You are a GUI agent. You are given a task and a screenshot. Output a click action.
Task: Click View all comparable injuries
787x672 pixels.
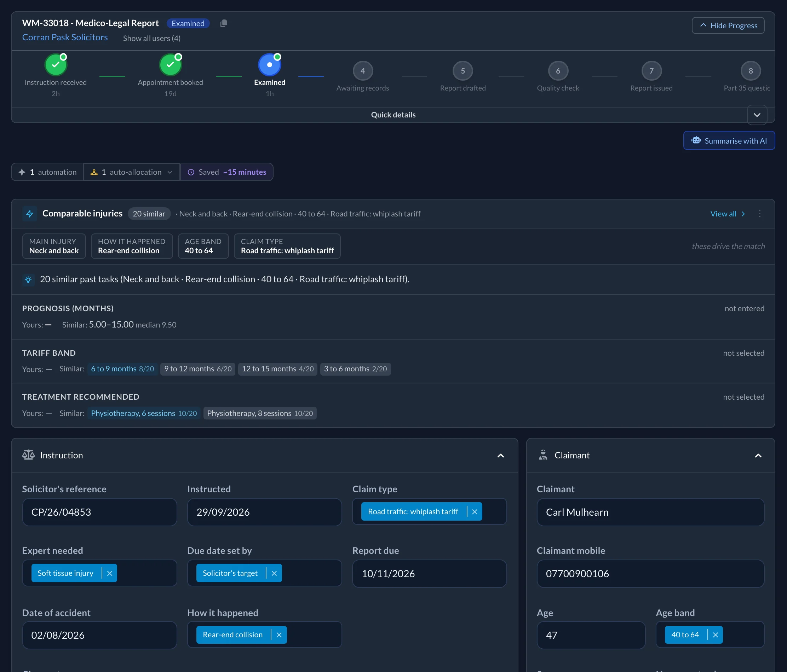pyautogui.click(x=727, y=214)
